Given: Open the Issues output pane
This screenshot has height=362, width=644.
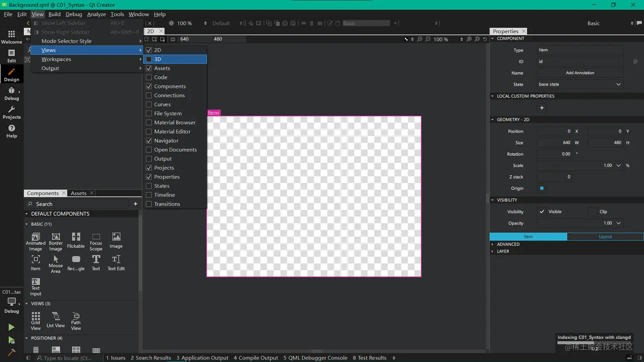Looking at the screenshot, I should [x=115, y=358].
